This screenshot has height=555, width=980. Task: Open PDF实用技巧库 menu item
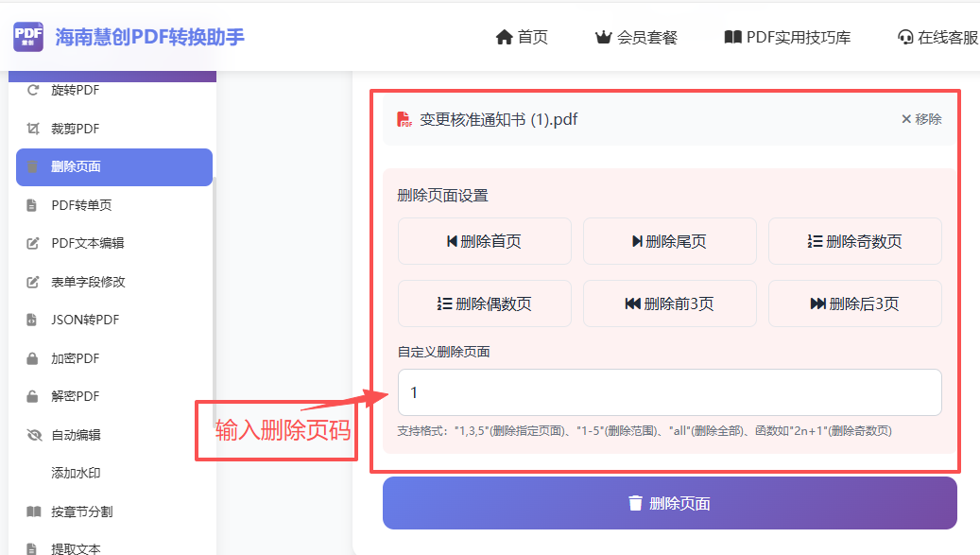click(787, 38)
